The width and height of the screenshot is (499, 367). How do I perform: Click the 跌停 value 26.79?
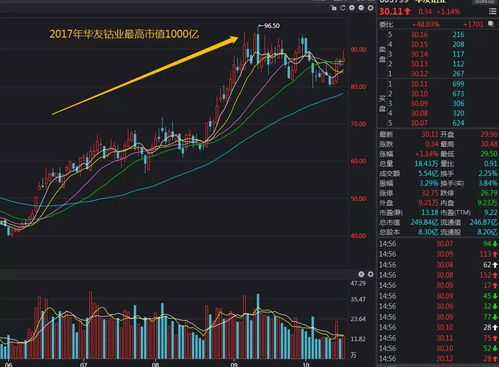coord(489,193)
